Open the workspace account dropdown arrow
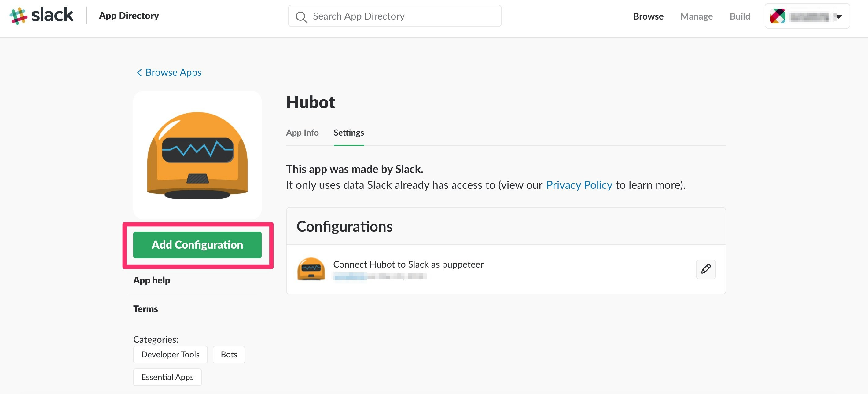This screenshot has width=868, height=394. tap(839, 16)
